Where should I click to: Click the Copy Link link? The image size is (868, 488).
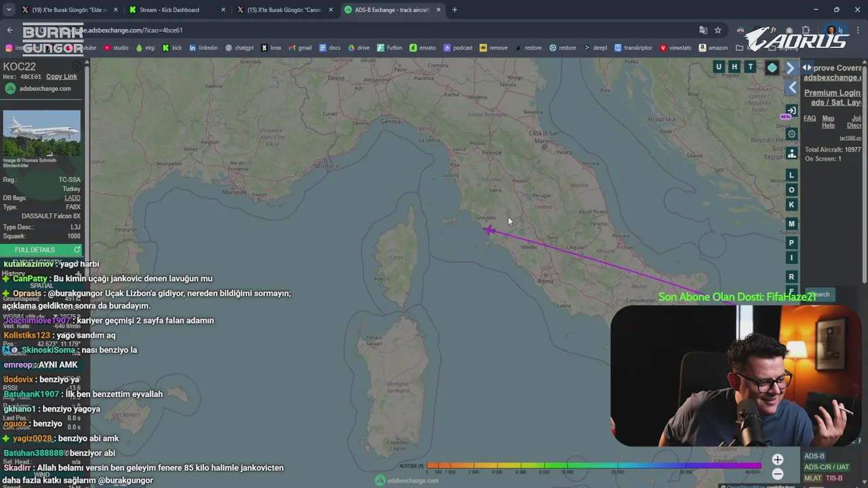62,77
